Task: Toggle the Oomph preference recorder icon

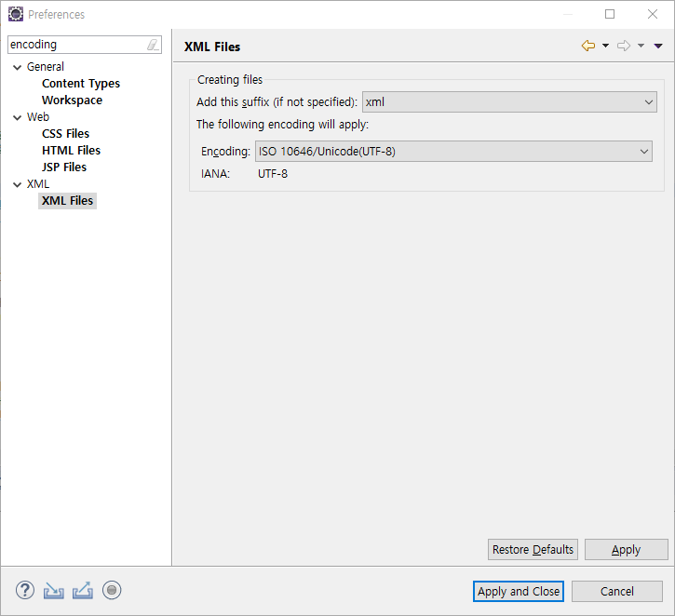Action: pyautogui.click(x=112, y=590)
